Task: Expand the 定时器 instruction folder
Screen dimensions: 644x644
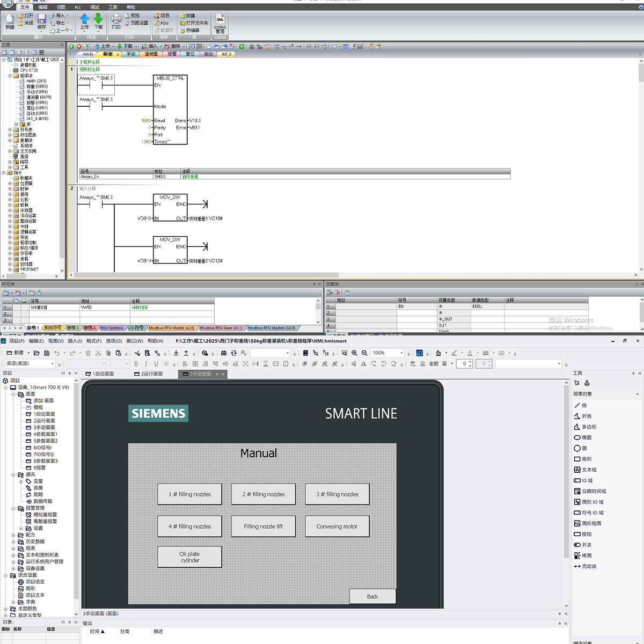Action: pos(10,264)
